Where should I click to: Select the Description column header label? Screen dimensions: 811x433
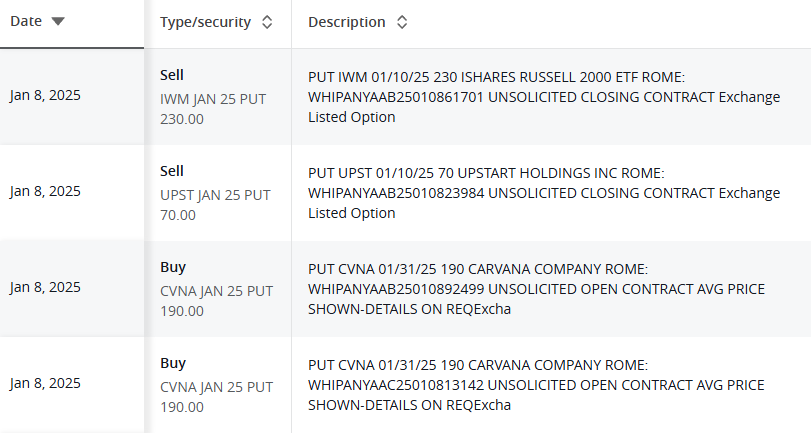(x=347, y=22)
